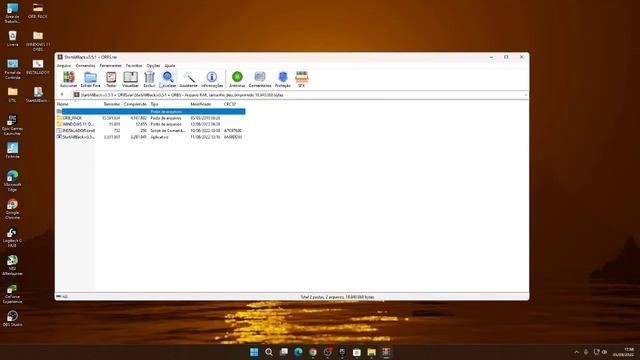
Task: Open the Assistente wizard wand icon
Action: click(x=189, y=79)
